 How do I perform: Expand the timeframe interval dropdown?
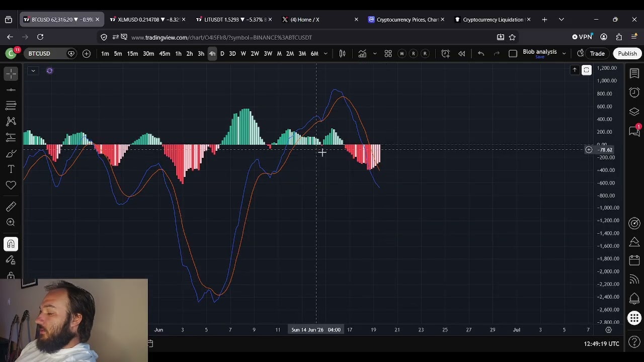(326, 53)
